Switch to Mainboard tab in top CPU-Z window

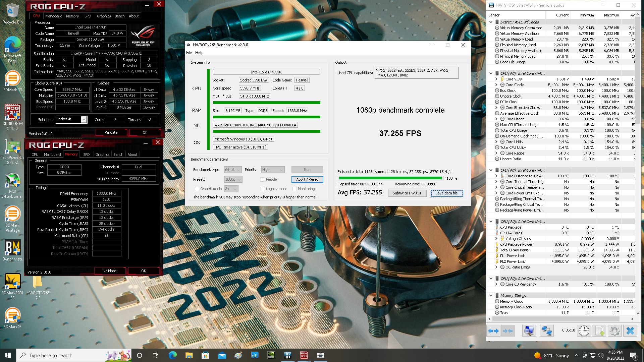click(x=54, y=16)
